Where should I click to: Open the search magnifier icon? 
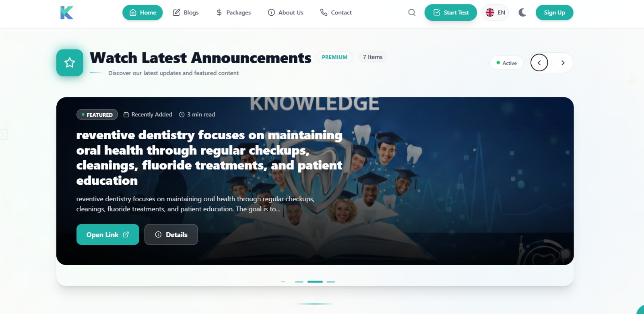tap(412, 12)
